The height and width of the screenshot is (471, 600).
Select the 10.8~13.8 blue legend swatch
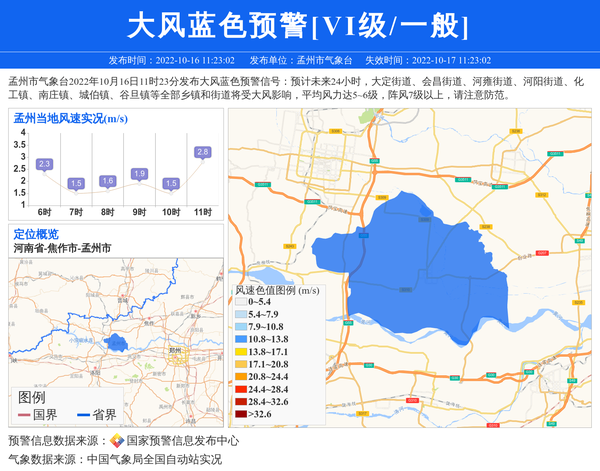coord(241,340)
